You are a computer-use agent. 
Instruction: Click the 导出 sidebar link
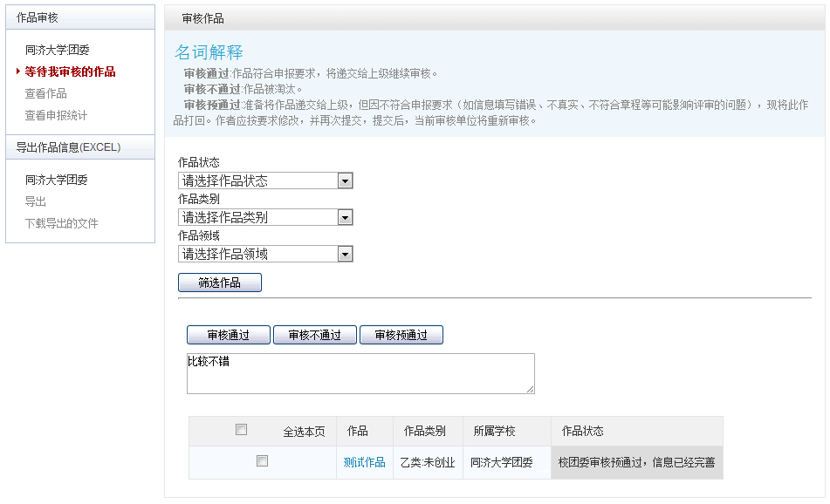pyautogui.click(x=36, y=201)
